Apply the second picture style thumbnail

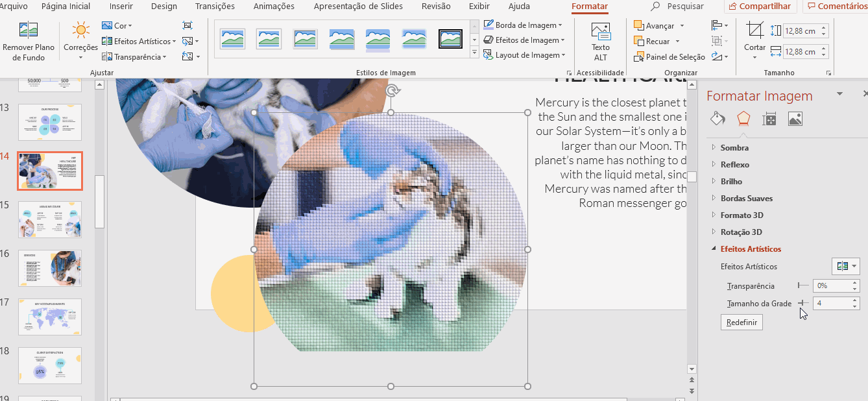(269, 39)
